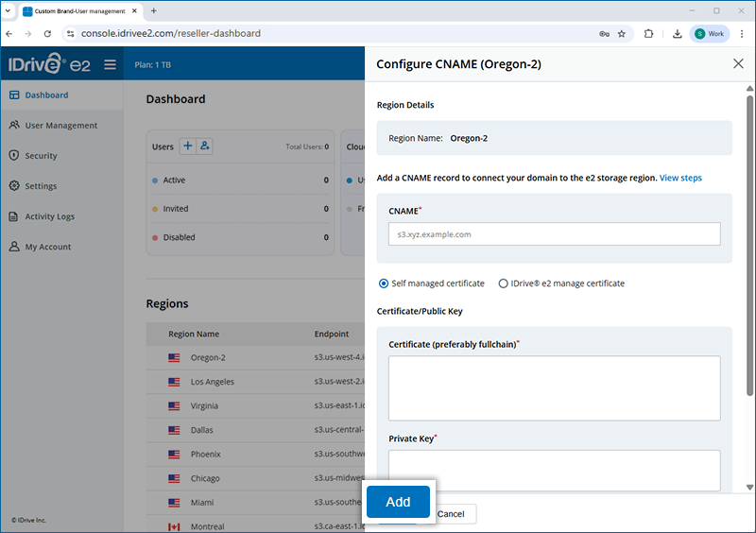The height and width of the screenshot is (533, 756).
Task: Click the Invited users row
Action: 240,208
